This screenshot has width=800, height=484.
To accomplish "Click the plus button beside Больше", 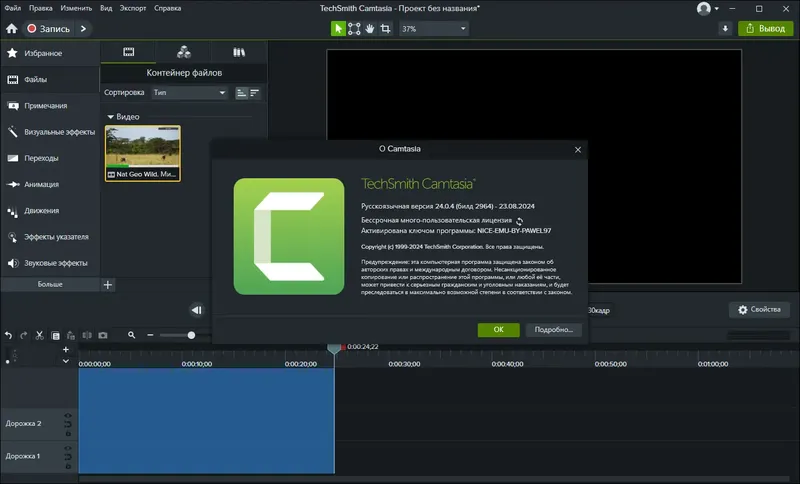I will pos(108,285).
